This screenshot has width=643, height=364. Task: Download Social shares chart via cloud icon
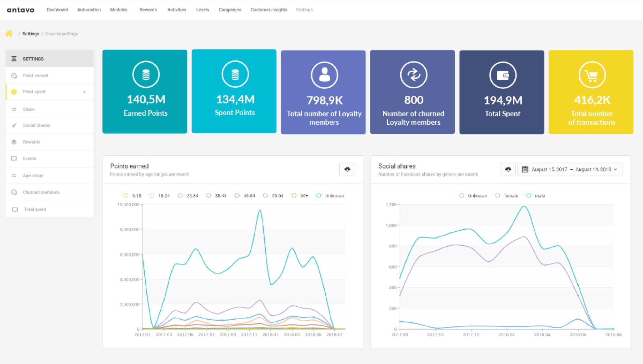508,169
